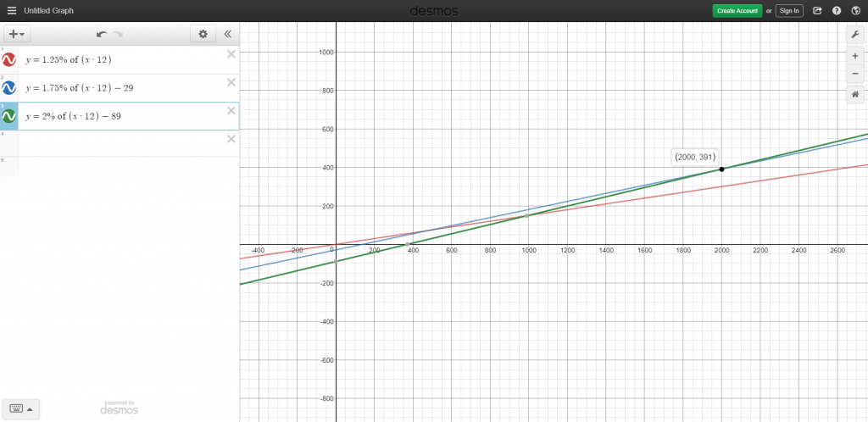
Task: Expand the on-screen keyboard panel
Action: (x=21, y=408)
